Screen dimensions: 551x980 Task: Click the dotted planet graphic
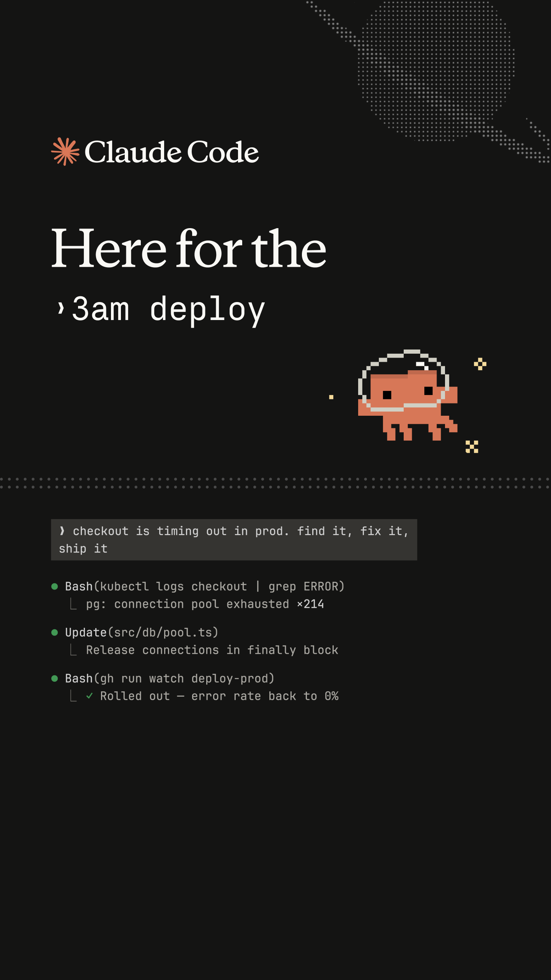(436, 71)
